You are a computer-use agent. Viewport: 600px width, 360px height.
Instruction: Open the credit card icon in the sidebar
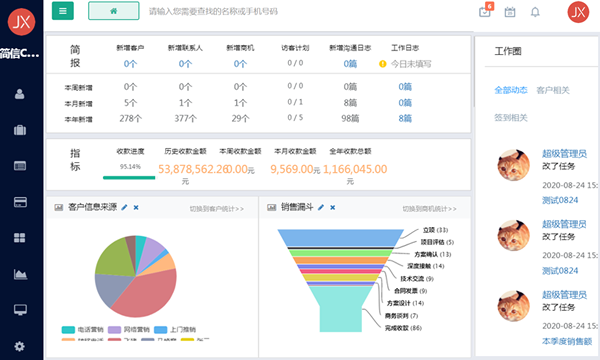pyautogui.click(x=20, y=202)
